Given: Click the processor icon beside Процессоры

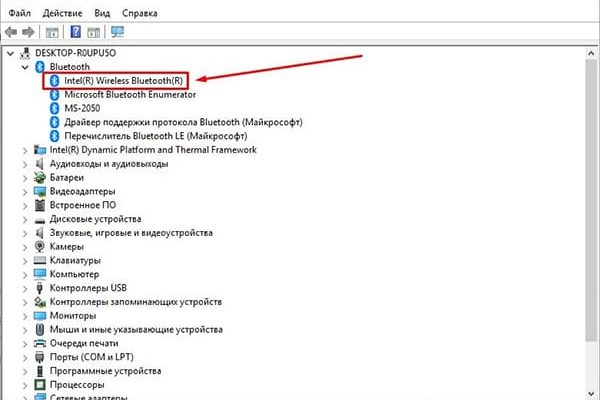Looking at the screenshot, I should tap(40, 384).
